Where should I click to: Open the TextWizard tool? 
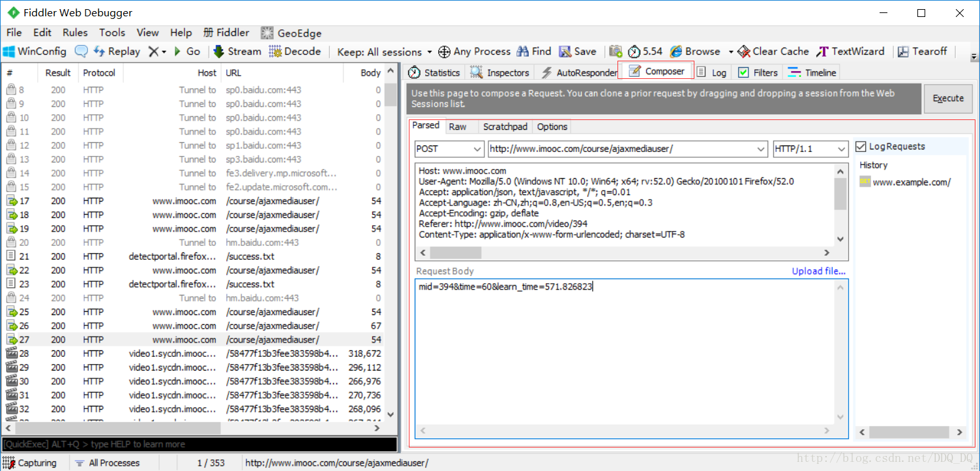point(850,51)
